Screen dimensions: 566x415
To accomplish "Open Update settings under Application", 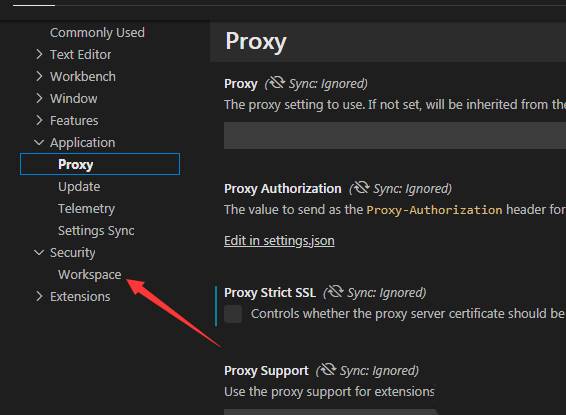I will (79, 187).
